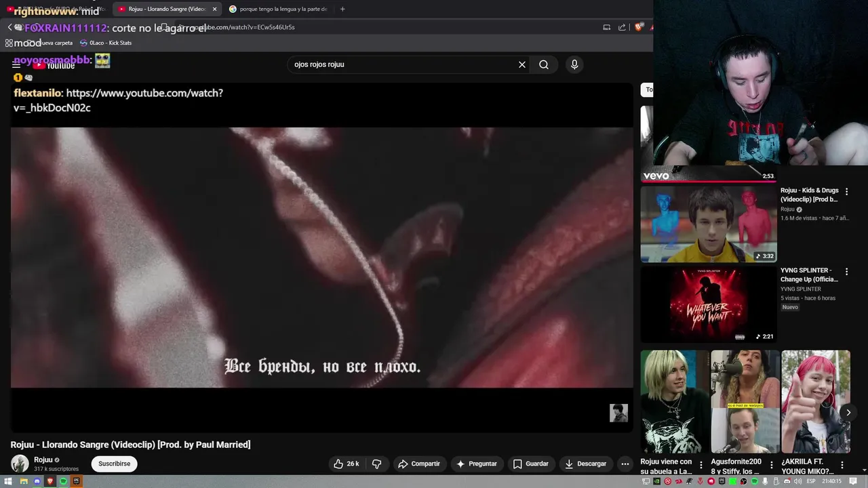Open a new browser tab
868x488 pixels.
(x=342, y=9)
